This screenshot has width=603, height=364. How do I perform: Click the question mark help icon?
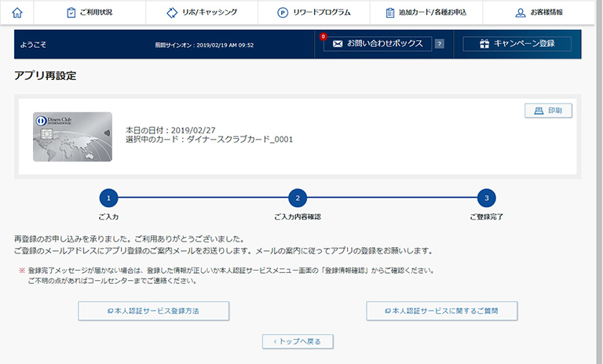(440, 44)
